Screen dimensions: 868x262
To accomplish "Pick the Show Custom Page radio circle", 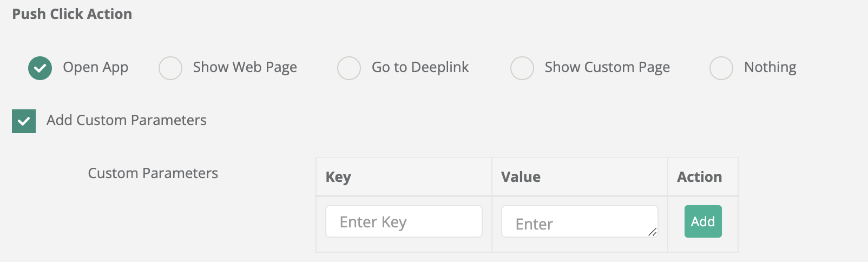I will tap(522, 68).
